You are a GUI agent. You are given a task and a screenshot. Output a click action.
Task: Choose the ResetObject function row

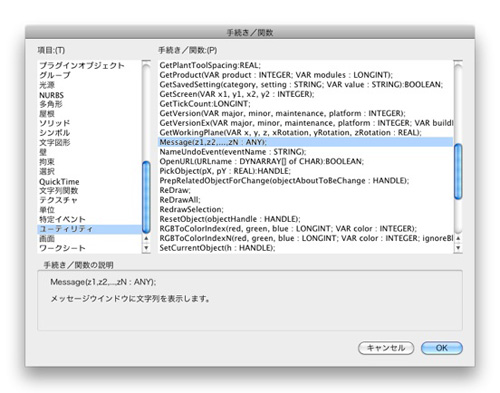[306, 219]
